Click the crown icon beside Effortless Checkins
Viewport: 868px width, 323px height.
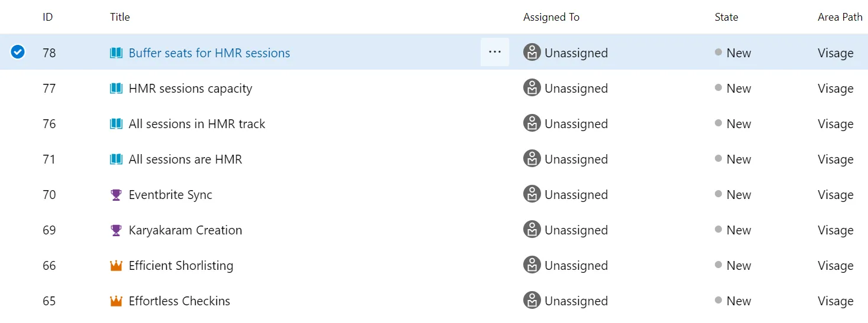click(116, 301)
